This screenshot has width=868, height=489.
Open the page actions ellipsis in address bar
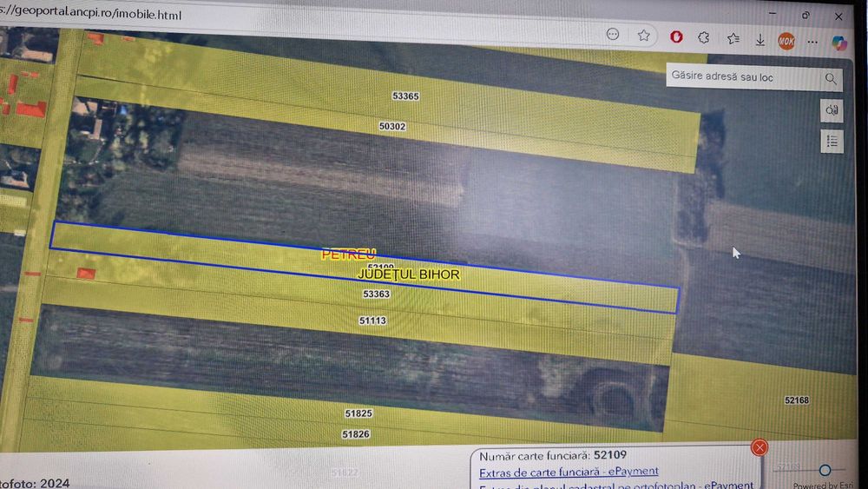[x=612, y=35]
